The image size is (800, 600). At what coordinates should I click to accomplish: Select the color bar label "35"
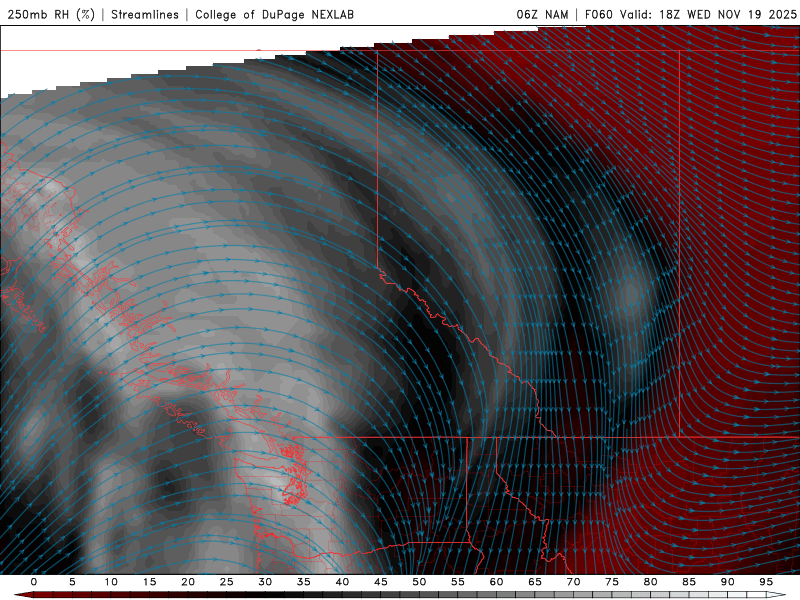(x=303, y=582)
